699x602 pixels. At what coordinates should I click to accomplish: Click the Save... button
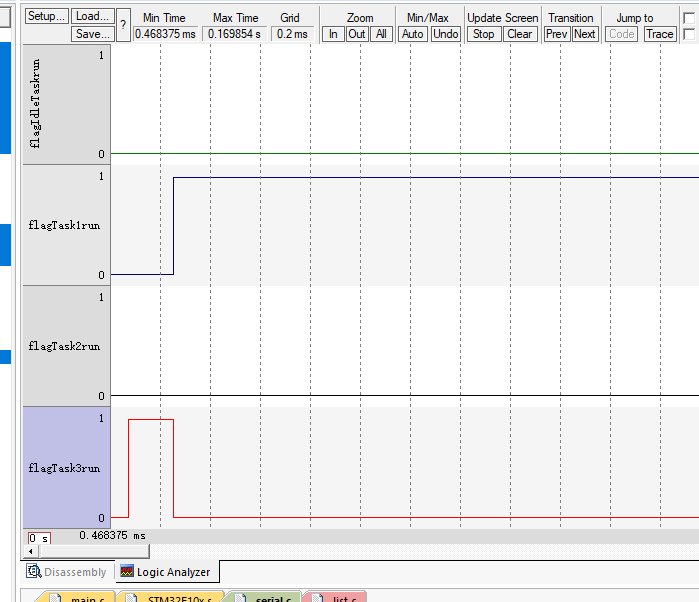tap(93, 34)
